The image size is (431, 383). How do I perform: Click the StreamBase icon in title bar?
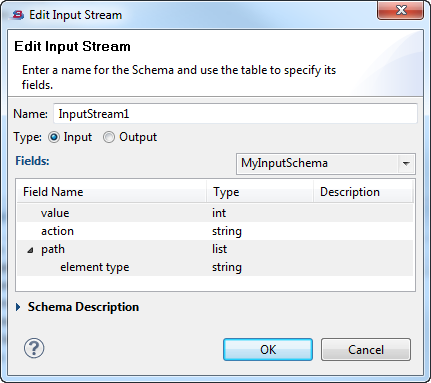(17, 15)
